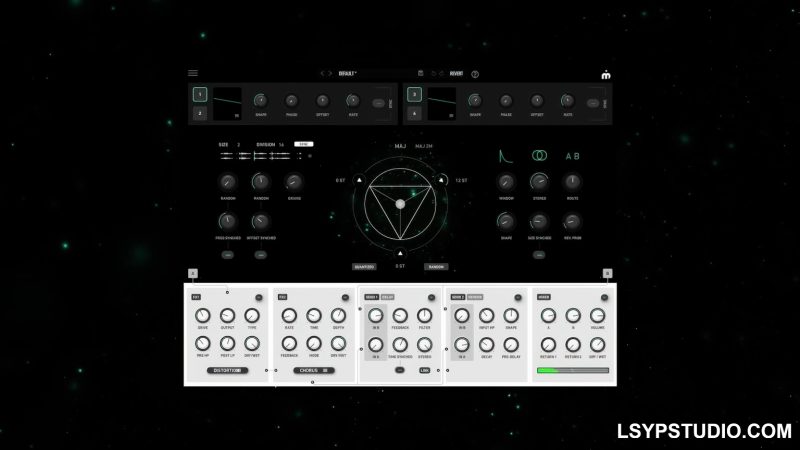Click the center ball in triangle
This screenshot has width=800, height=450.
tap(401, 204)
